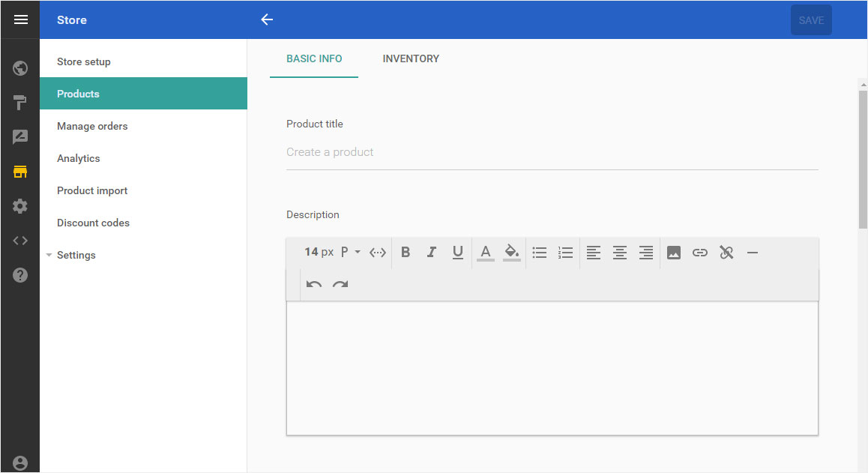Image resolution: width=868 pixels, height=473 pixels.
Task: Click inside the Description text area
Action: (552, 368)
